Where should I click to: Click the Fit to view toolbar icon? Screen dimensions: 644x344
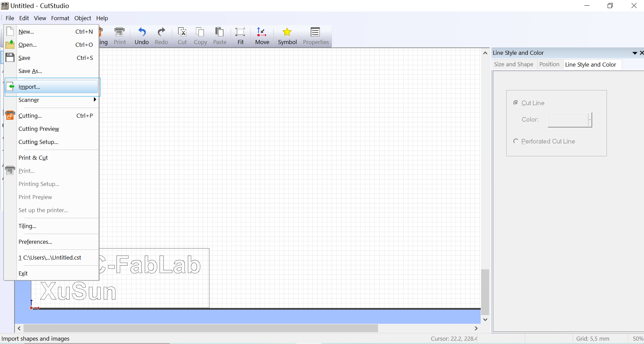240,36
